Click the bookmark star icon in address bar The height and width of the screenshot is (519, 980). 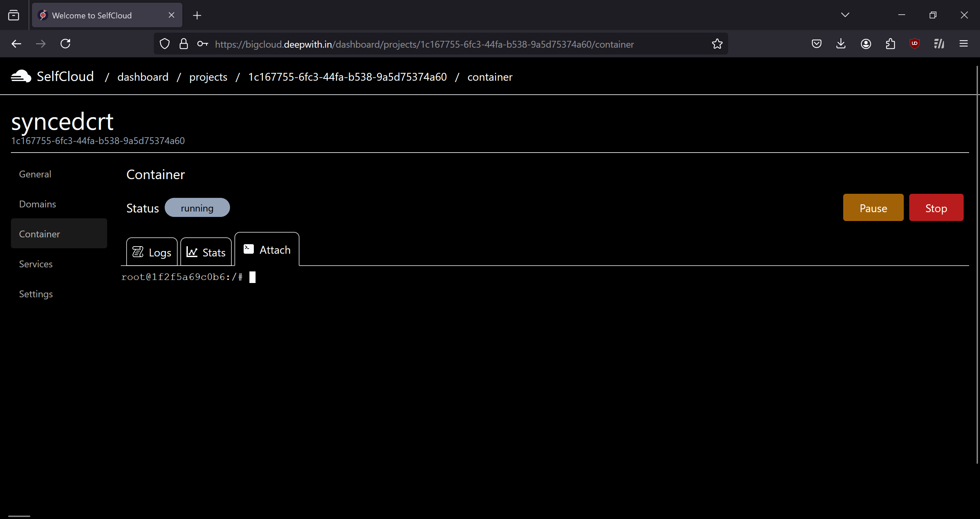pos(718,44)
